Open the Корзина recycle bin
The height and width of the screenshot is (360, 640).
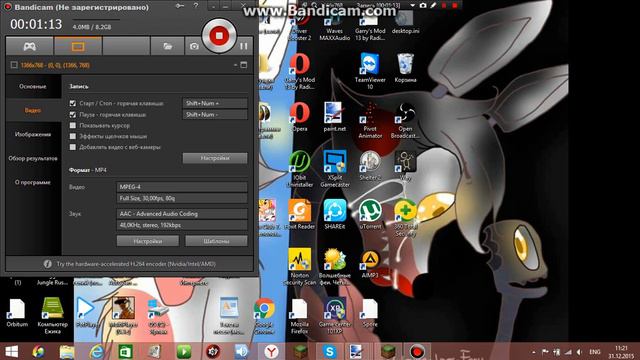405,68
